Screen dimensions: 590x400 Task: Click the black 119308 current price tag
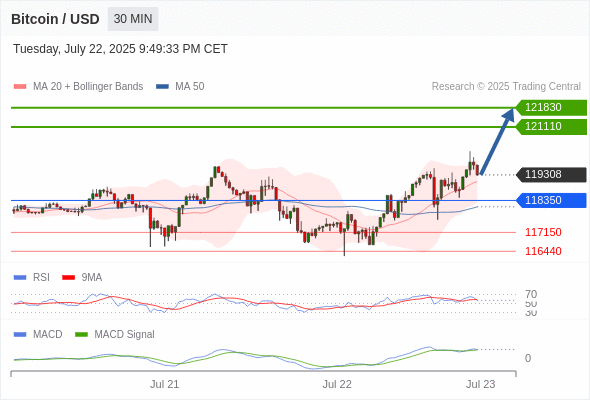(551, 175)
